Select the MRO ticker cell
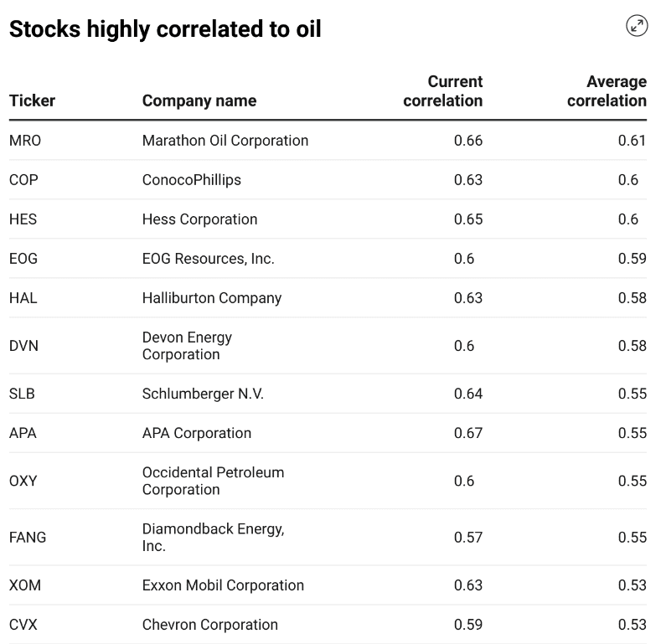This screenshot has height=644, width=666. [x=25, y=141]
